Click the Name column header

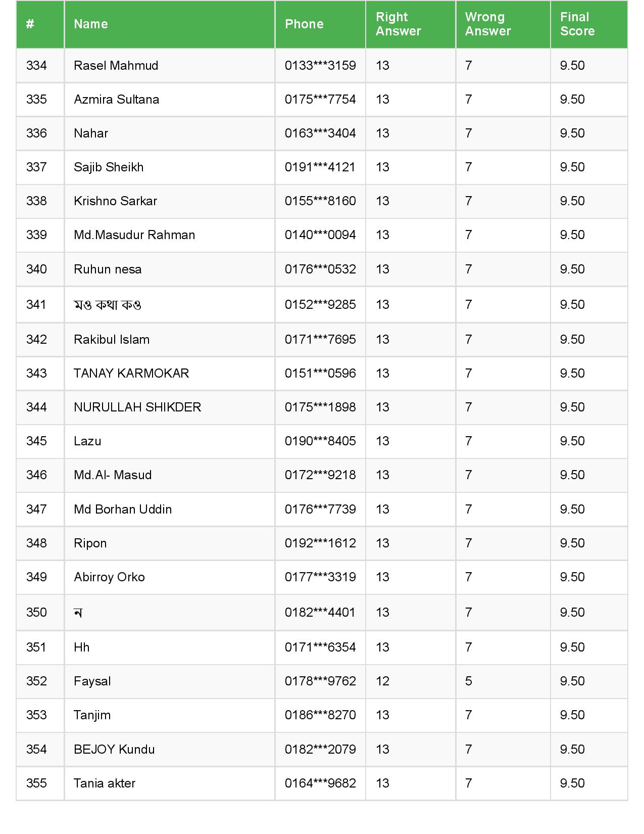click(x=91, y=24)
